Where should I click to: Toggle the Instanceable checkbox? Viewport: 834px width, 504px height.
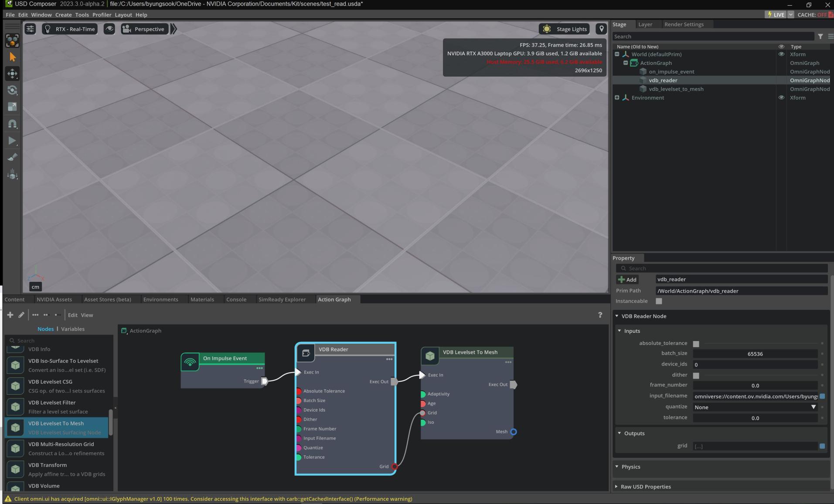click(x=659, y=301)
